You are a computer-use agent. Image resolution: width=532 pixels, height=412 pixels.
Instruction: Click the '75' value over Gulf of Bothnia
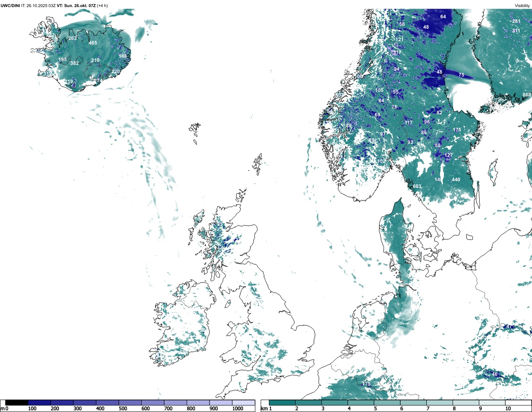(x=461, y=75)
